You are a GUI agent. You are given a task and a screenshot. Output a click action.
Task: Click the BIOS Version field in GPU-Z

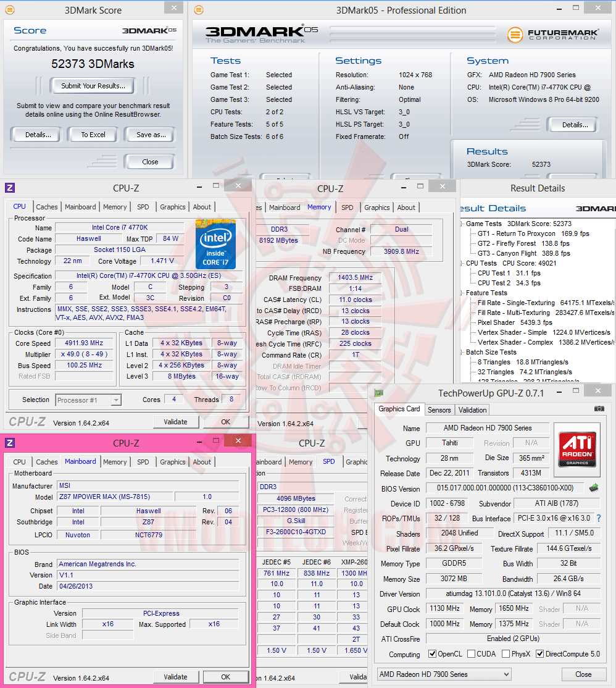click(505, 488)
